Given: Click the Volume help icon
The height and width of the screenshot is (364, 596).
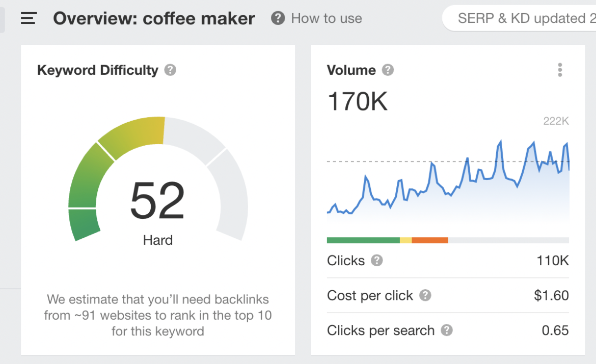Looking at the screenshot, I should point(387,70).
